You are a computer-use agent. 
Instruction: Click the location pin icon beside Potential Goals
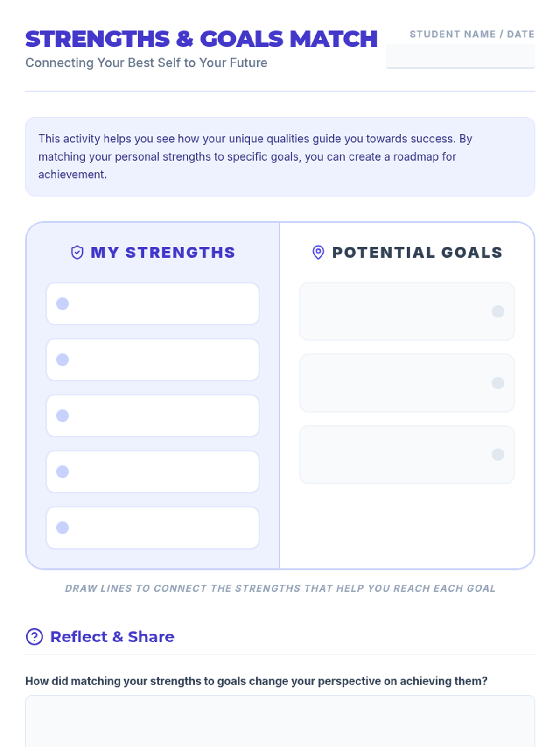pyautogui.click(x=318, y=253)
